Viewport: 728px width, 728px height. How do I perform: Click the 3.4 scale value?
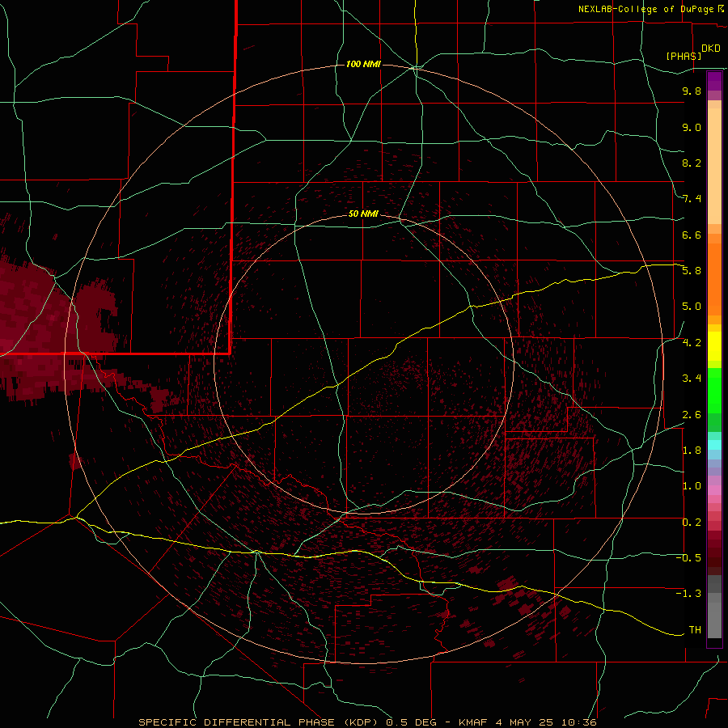click(x=692, y=379)
